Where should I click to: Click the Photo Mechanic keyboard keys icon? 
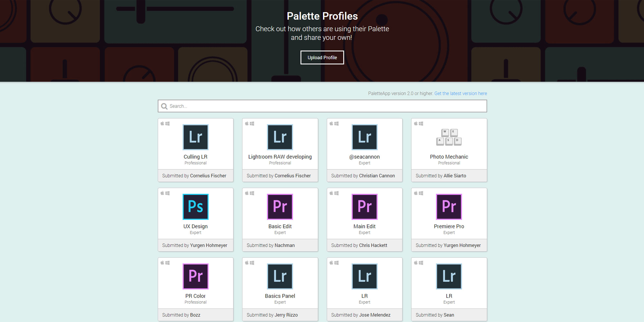[x=449, y=137]
